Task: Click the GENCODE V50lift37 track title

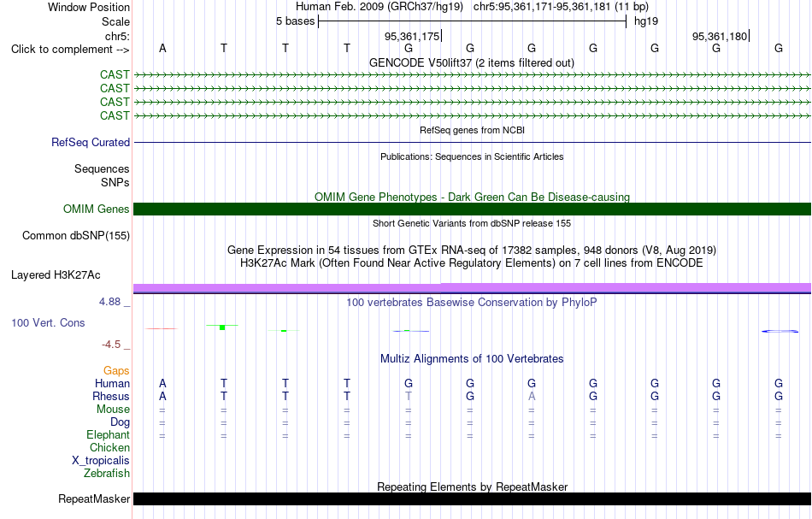Action: coord(472,63)
